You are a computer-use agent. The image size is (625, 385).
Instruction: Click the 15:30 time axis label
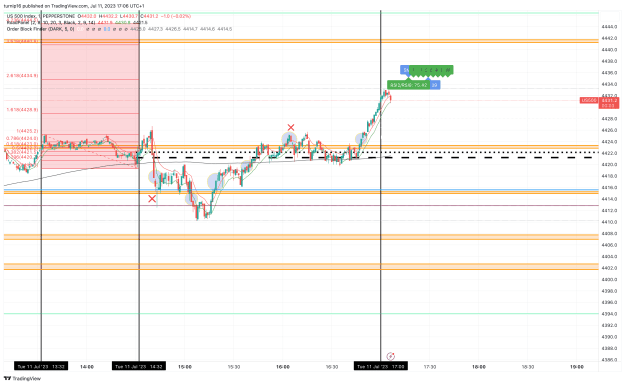(234, 367)
